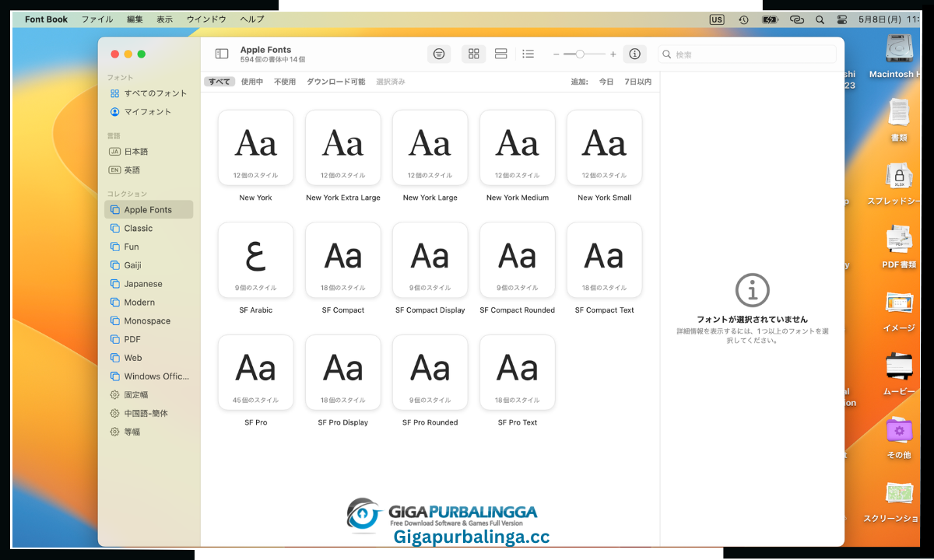Viewport: 934px width, 560px height.
Task: Select the Apple Fonts collection
Action: 149,210
